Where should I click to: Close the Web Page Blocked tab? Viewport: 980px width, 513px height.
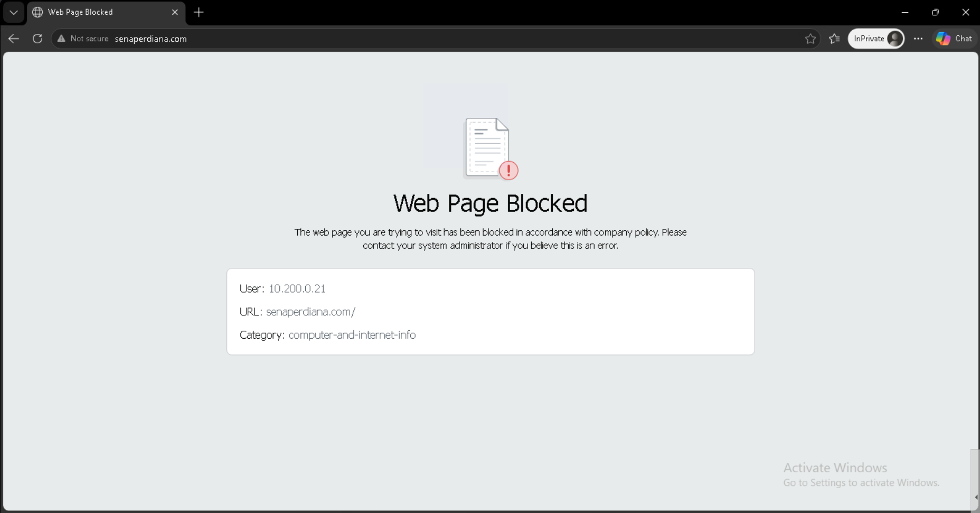coord(175,12)
